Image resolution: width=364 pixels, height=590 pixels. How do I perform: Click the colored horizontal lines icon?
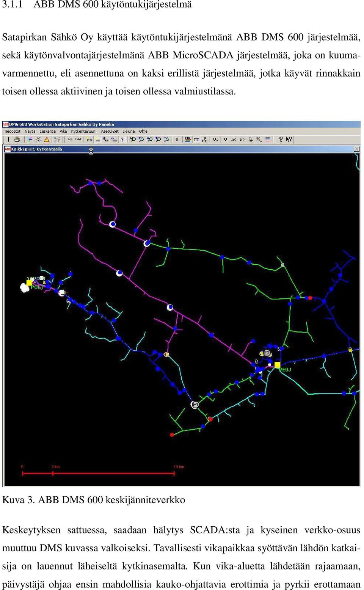[x=268, y=140]
